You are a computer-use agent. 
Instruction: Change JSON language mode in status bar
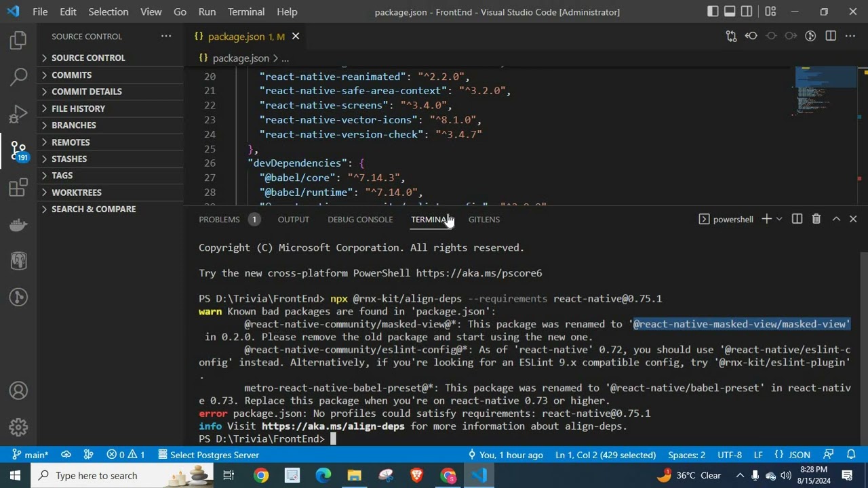point(792,455)
